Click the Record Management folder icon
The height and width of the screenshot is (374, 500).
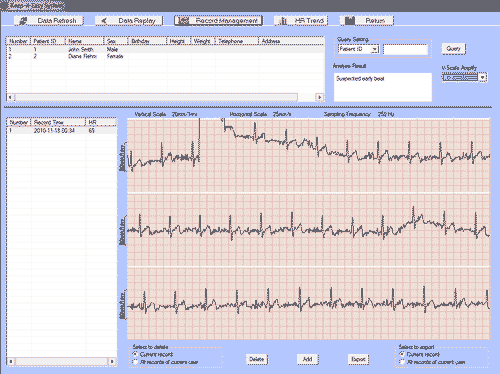tap(184, 21)
